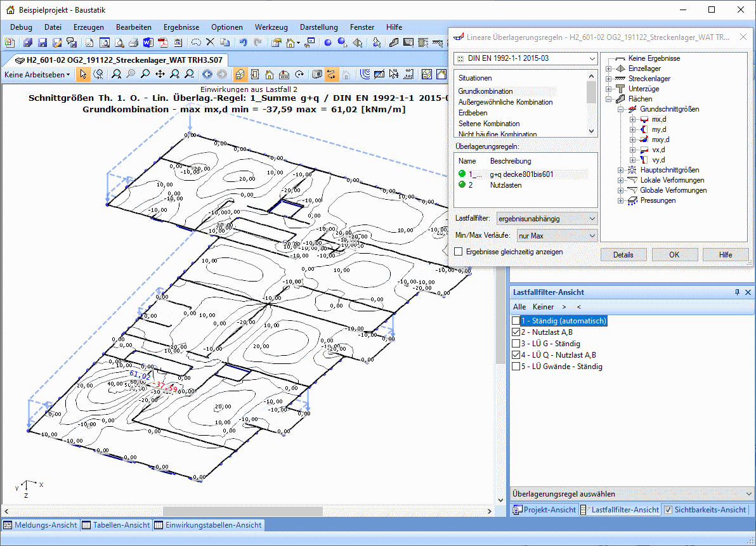This screenshot has width=756, height=546.
Task: Click the rotate view circular arrow icon
Action: click(x=299, y=74)
